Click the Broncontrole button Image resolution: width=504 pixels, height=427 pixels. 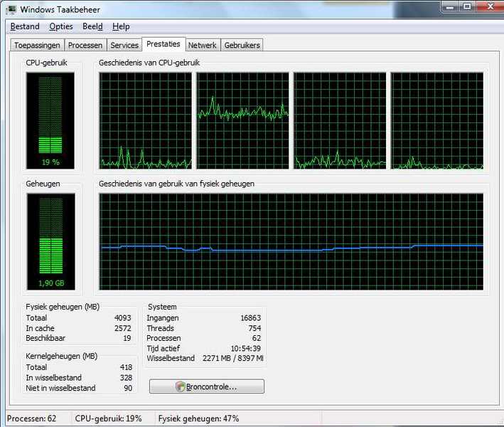(x=207, y=386)
